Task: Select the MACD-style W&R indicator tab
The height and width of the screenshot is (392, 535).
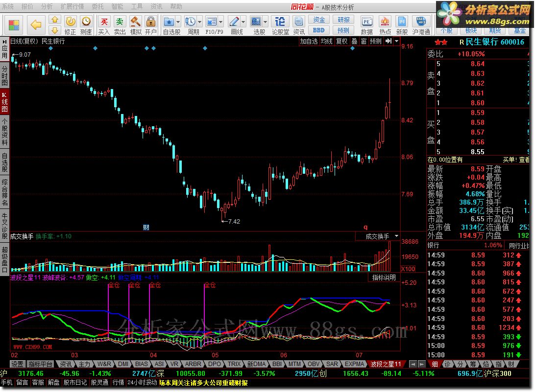Action: [104, 364]
